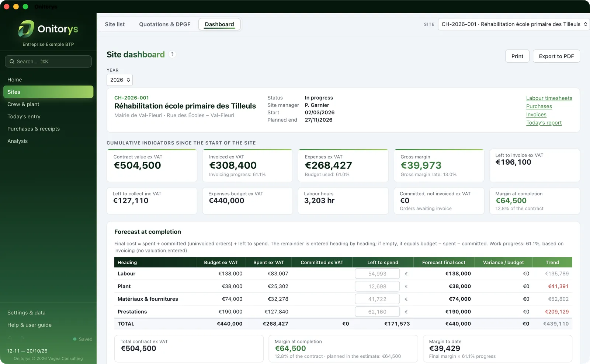Follow the Purchases link in the site card
The width and height of the screenshot is (590, 364).
click(539, 106)
